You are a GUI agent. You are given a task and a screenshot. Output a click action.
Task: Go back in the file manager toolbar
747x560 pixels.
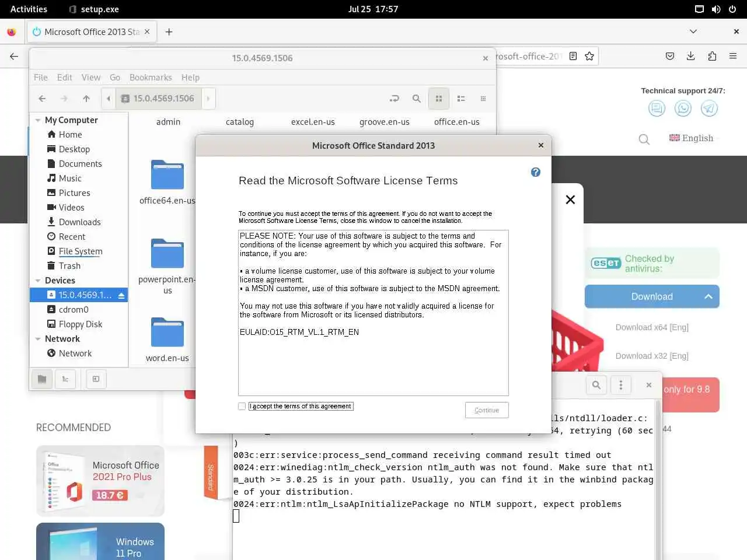[x=42, y=99]
